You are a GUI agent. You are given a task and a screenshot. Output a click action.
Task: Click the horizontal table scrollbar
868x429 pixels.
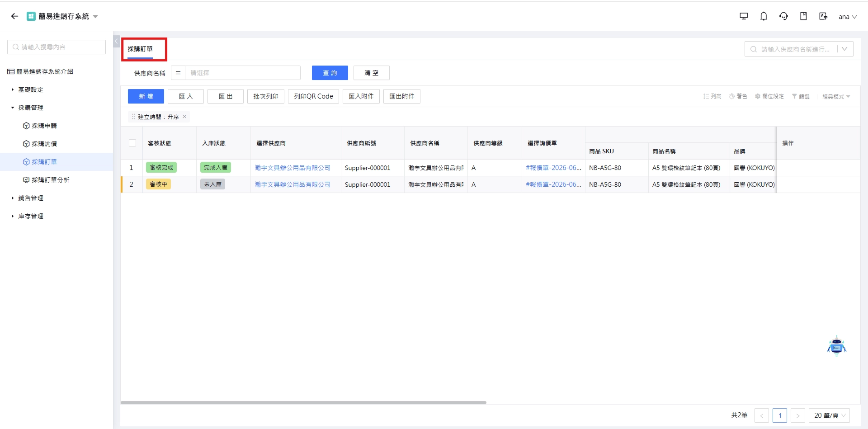(x=303, y=402)
